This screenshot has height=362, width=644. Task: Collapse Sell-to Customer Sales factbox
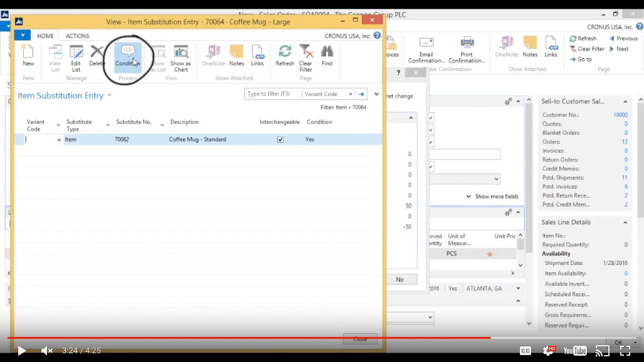(x=625, y=102)
